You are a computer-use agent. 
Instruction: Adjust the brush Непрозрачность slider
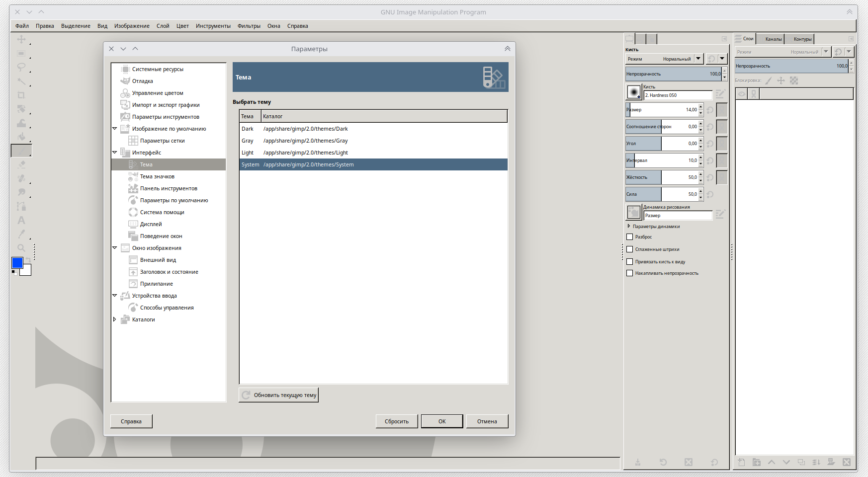[674, 74]
